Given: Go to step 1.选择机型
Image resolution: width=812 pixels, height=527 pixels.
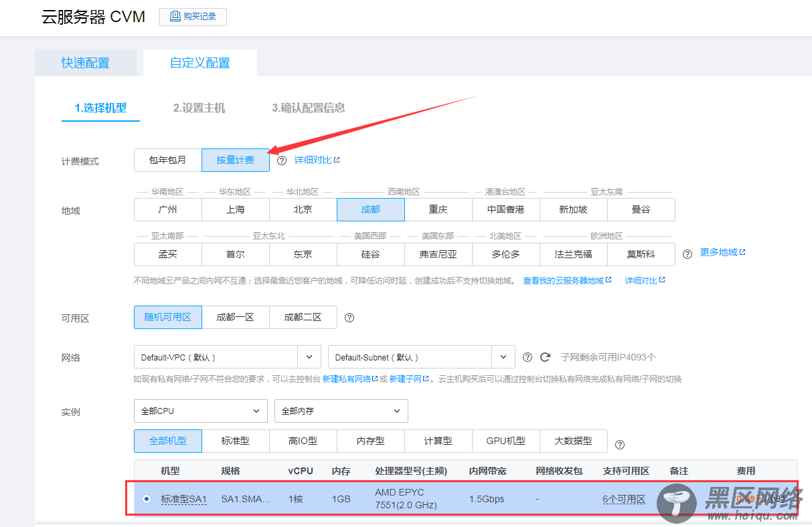Looking at the screenshot, I should coord(100,108).
